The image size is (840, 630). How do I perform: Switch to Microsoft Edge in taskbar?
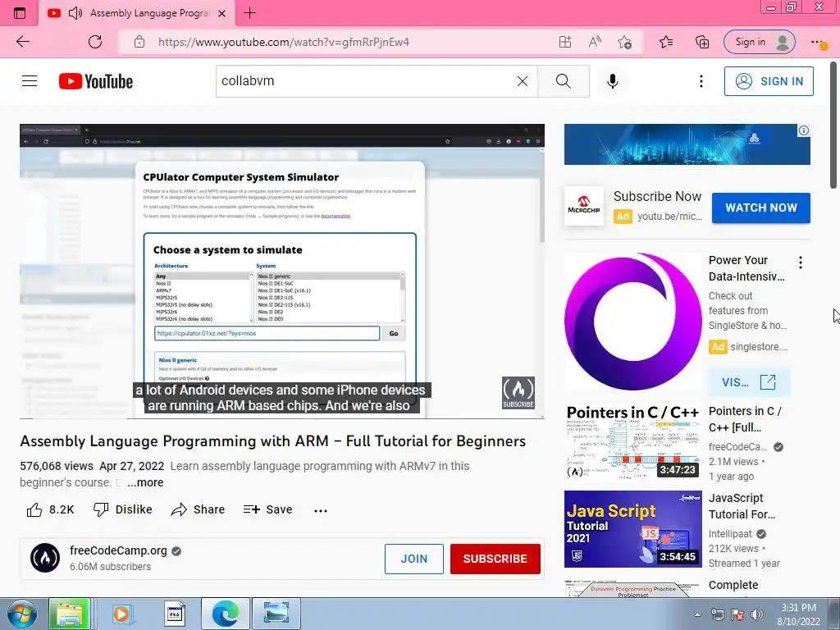point(226,614)
